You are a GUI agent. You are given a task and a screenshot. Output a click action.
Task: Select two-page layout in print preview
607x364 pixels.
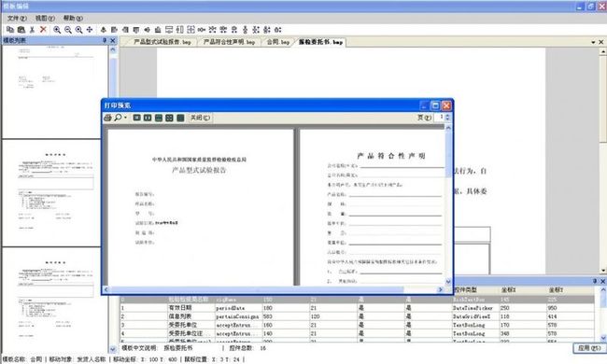[148, 118]
